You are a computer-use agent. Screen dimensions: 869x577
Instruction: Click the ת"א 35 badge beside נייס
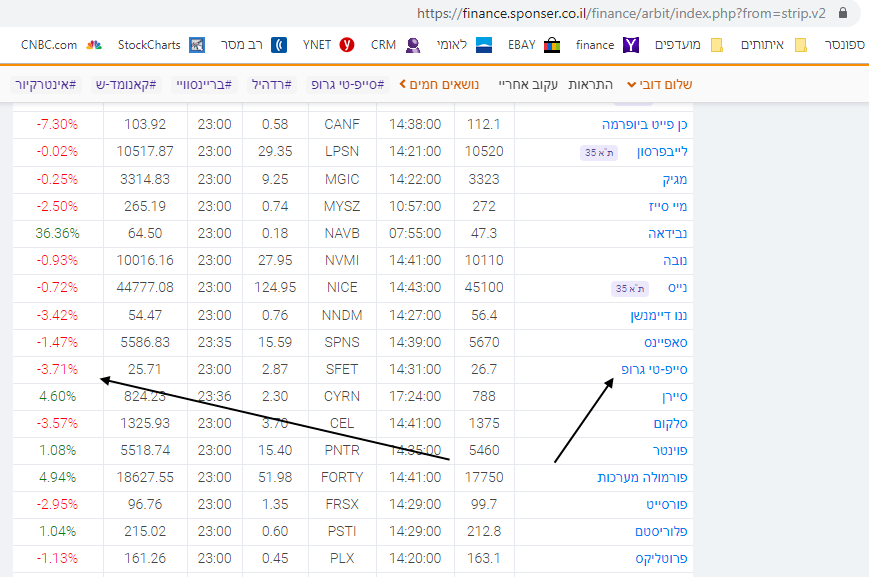(x=630, y=288)
